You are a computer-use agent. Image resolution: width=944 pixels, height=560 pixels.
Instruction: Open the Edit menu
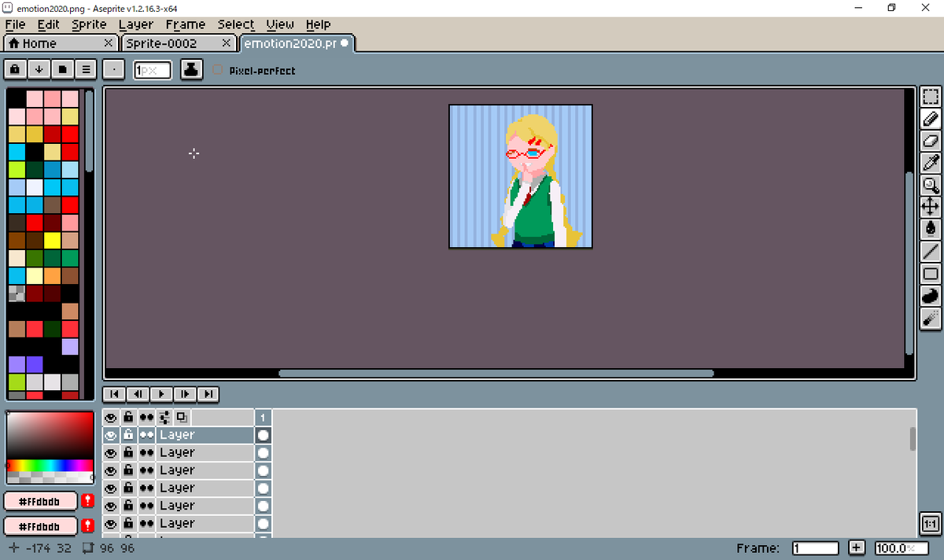click(x=49, y=24)
